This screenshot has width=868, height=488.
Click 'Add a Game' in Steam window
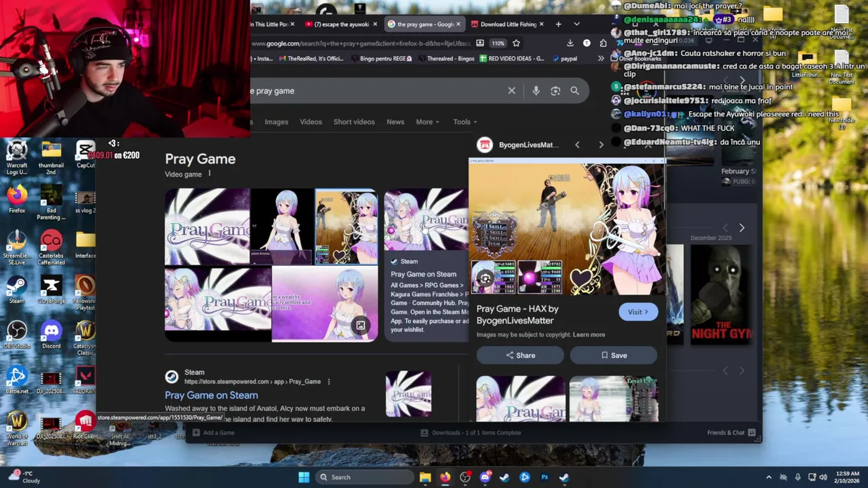(214, 432)
